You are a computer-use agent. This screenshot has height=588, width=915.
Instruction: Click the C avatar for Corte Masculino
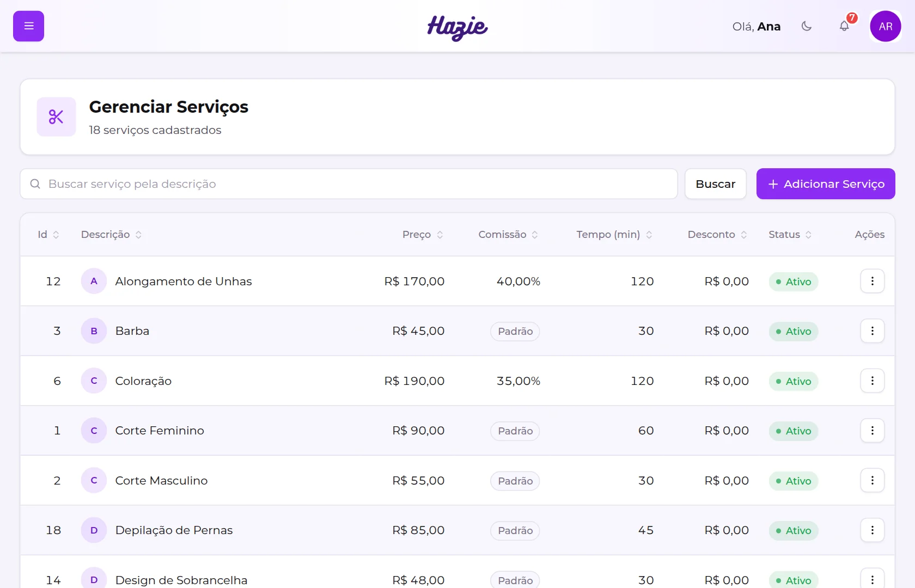pos(94,480)
